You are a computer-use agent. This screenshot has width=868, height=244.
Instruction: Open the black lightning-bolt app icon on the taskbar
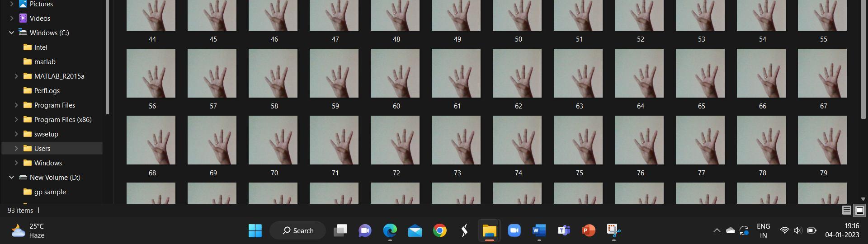pyautogui.click(x=464, y=230)
